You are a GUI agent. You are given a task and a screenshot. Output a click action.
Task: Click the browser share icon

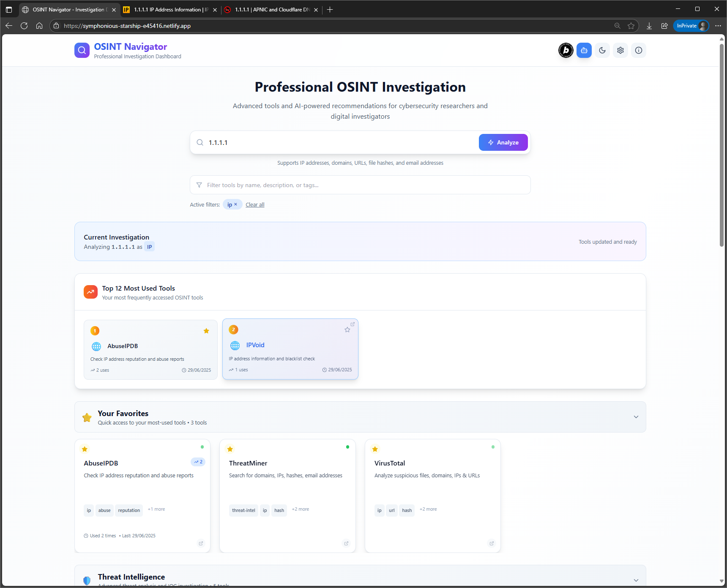664,26
